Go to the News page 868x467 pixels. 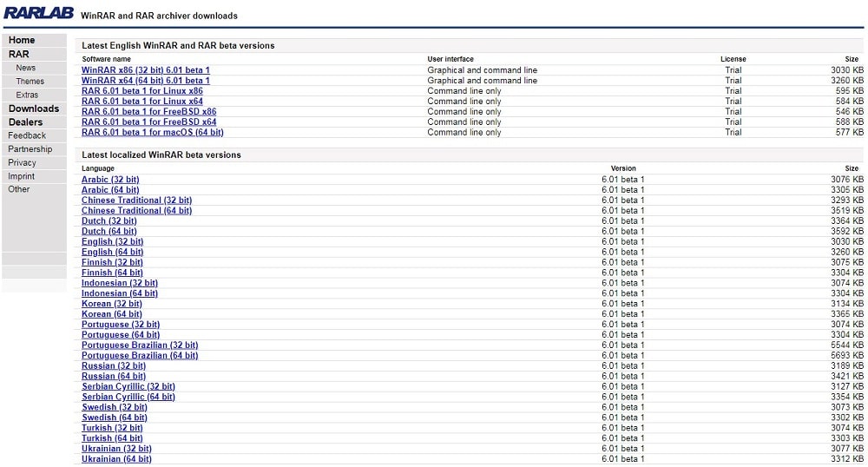coord(25,68)
